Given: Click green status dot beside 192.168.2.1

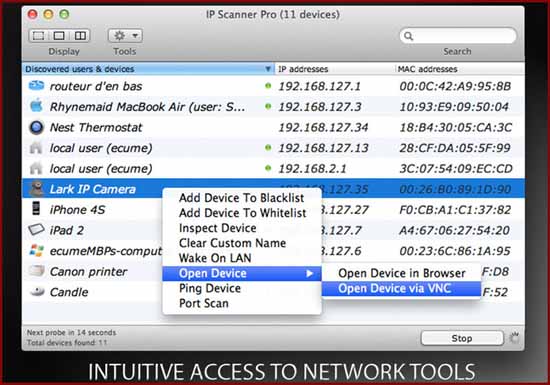Looking at the screenshot, I should [268, 168].
